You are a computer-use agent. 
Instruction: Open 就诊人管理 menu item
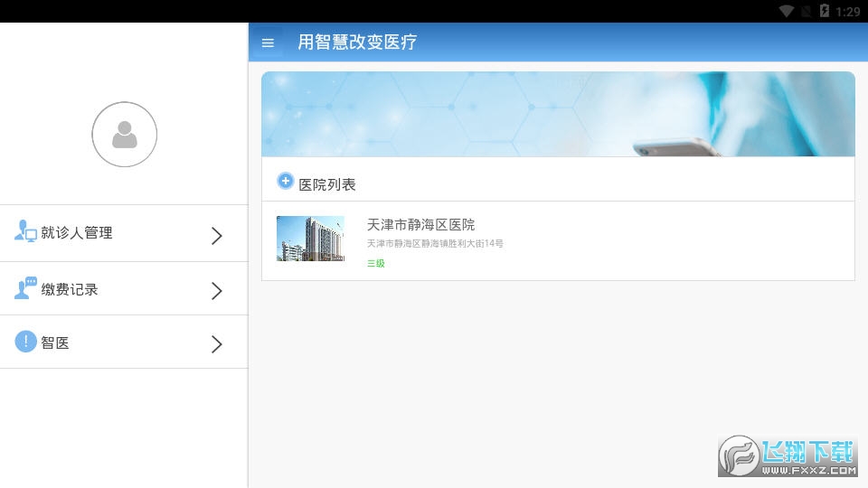pyautogui.click(x=124, y=233)
